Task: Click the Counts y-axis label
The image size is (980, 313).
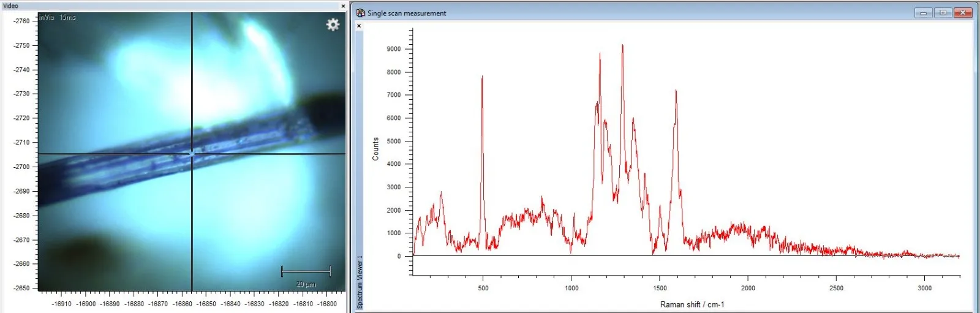Action: coord(375,149)
